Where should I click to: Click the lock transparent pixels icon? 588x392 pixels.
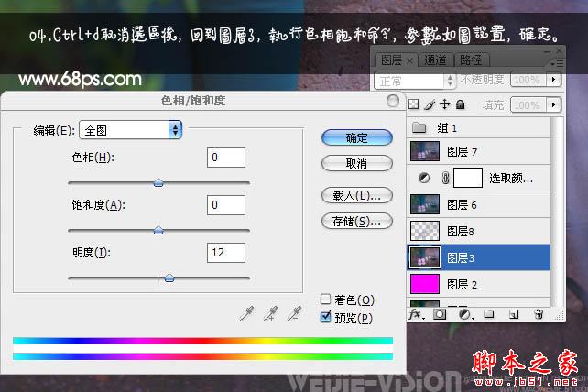pos(413,103)
